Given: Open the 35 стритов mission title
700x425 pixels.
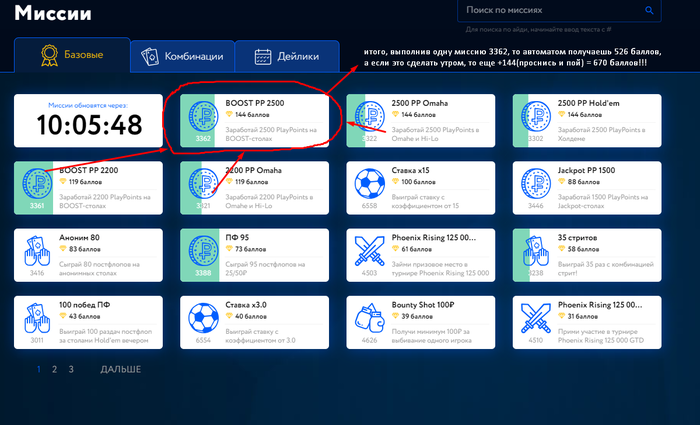Looking at the screenshot, I should [577, 238].
